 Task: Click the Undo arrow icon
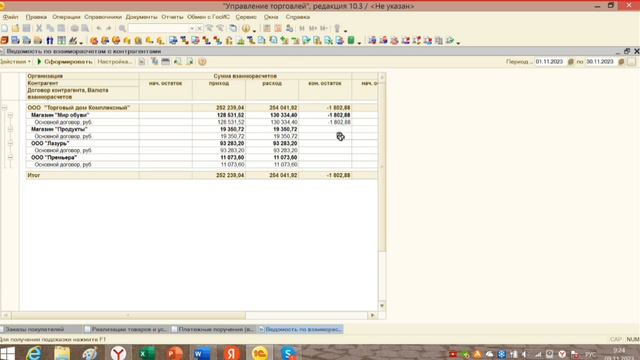[x=99, y=28]
